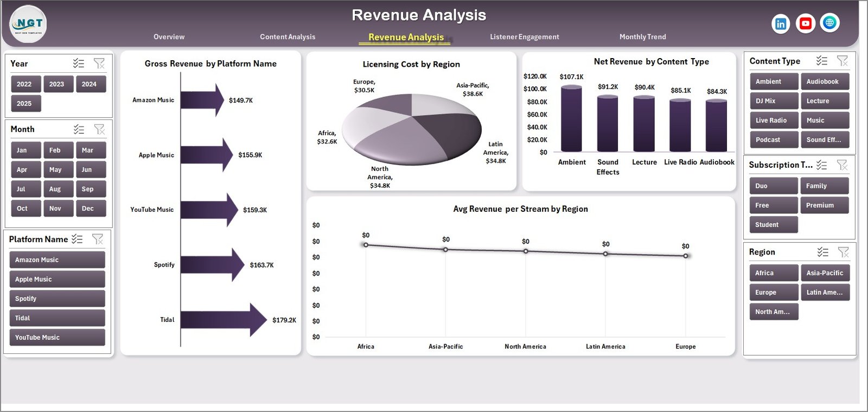Open the Monthly Trend tab
The height and width of the screenshot is (412, 868).
tap(642, 37)
